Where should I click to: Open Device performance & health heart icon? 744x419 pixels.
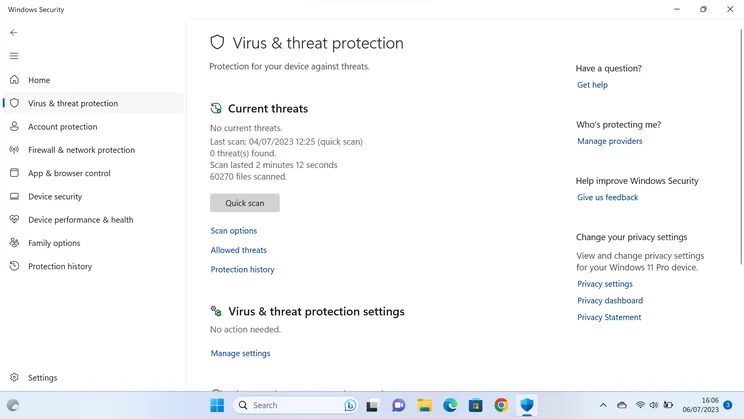pyautogui.click(x=14, y=219)
